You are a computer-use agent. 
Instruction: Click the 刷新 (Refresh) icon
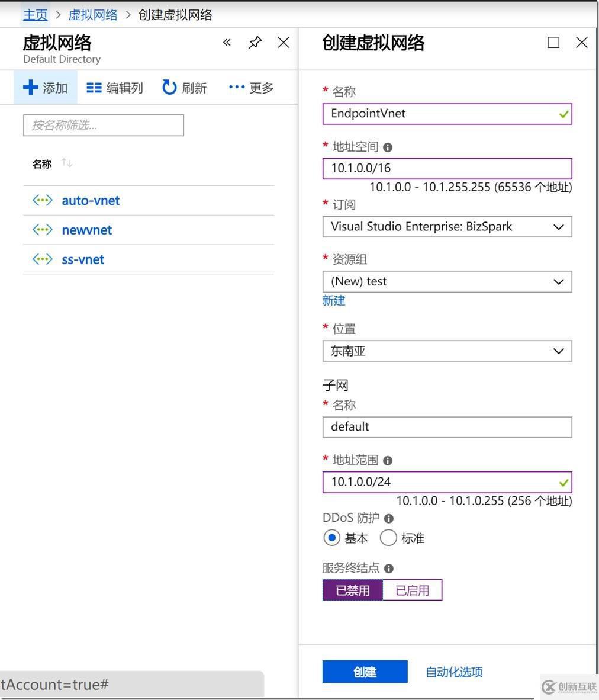[169, 87]
